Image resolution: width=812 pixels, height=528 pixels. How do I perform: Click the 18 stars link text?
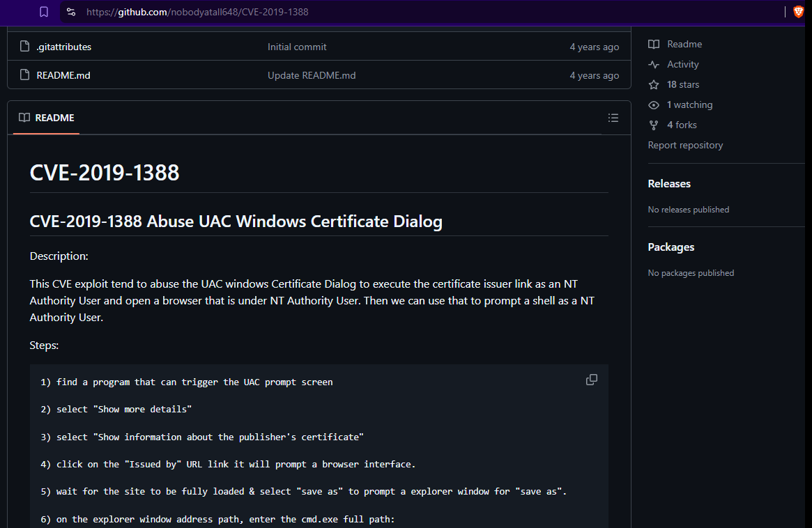683,84
